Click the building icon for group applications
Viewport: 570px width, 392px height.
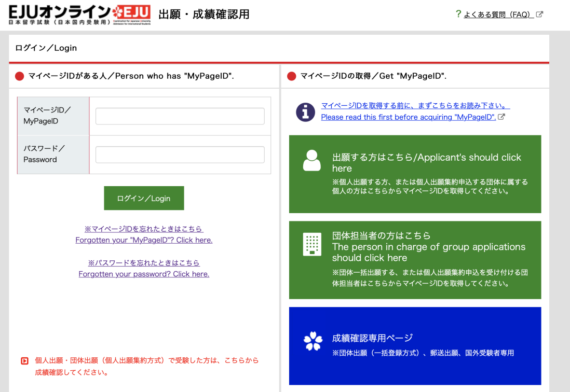coord(311,244)
